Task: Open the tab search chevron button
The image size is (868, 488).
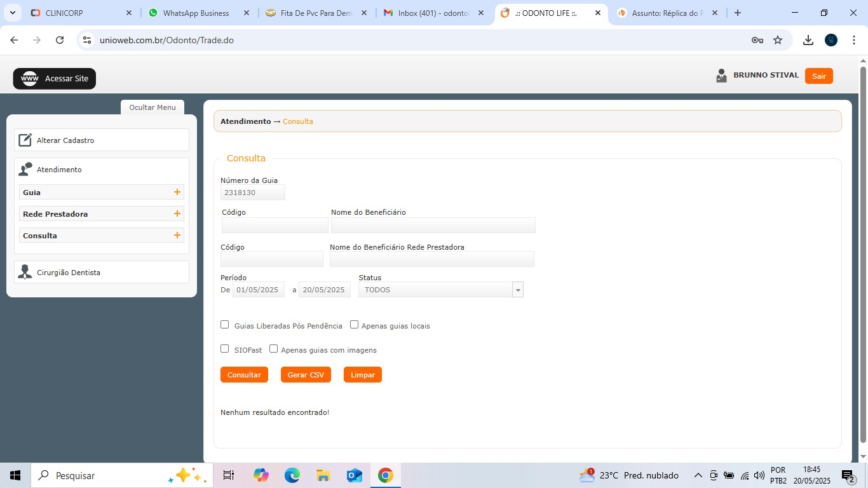Action: point(13,13)
